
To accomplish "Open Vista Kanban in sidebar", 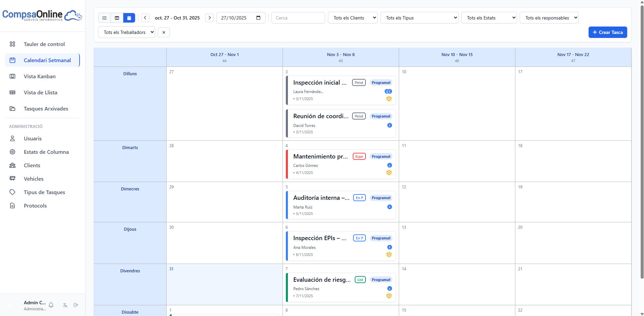I will (x=43, y=76).
